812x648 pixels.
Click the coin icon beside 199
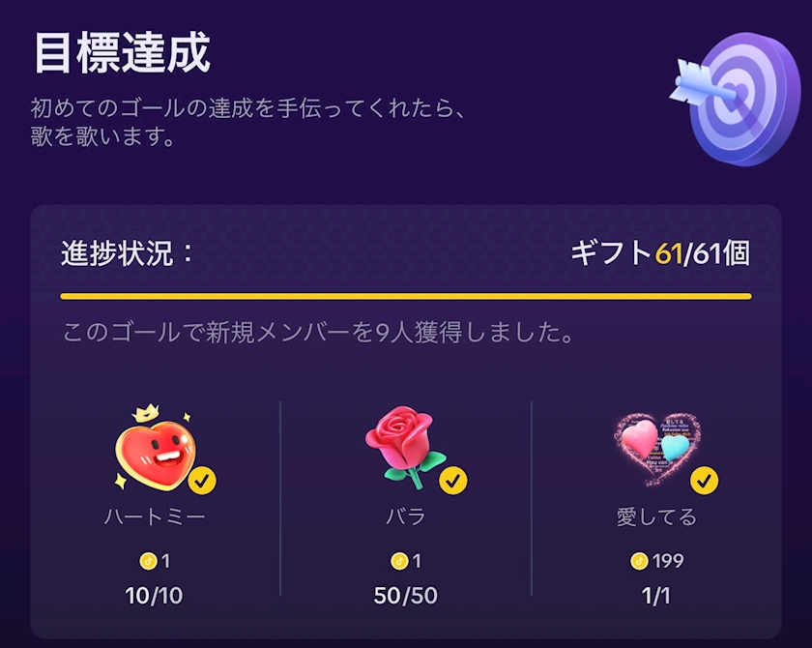click(639, 561)
